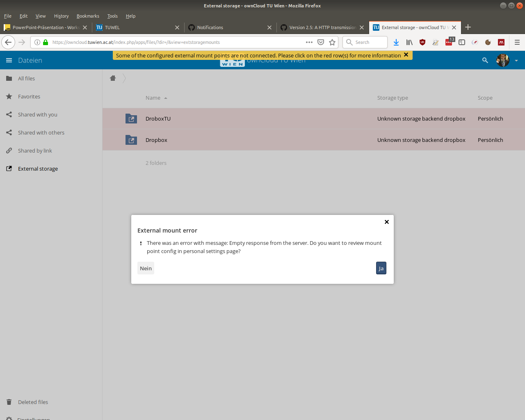Open the user avatar profile picture
525x420 pixels.
(x=503, y=60)
